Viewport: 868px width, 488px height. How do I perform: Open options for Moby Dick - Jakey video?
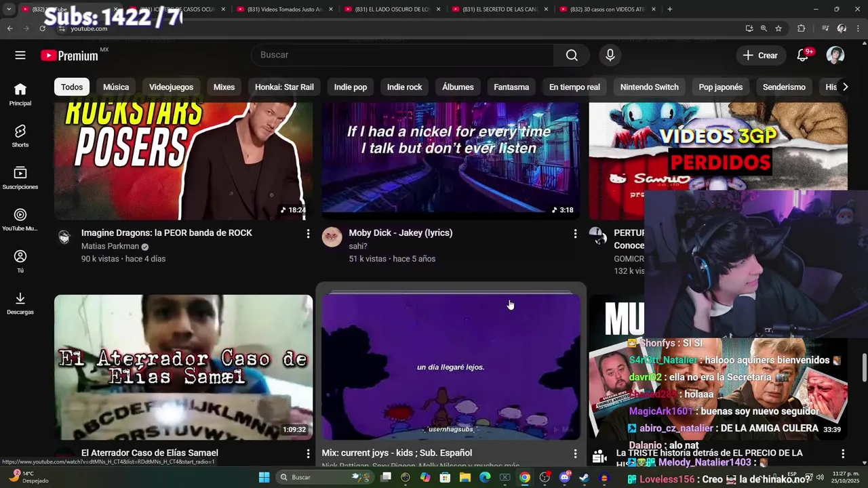tap(575, 233)
